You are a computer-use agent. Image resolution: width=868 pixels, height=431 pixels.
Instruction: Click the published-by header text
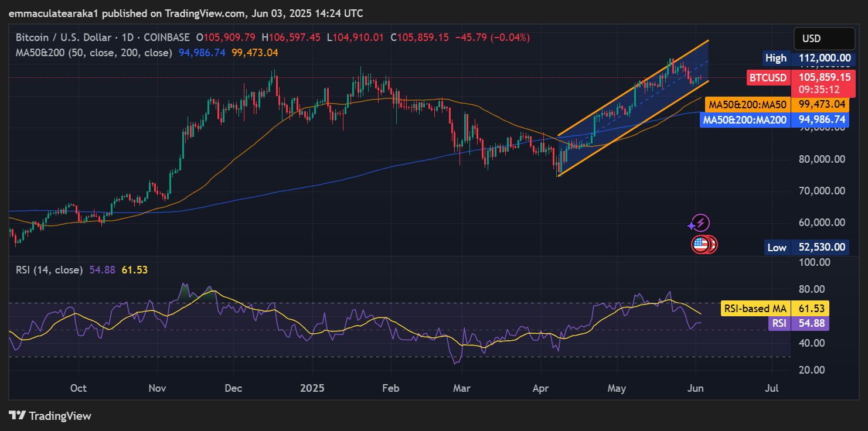(186, 13)
